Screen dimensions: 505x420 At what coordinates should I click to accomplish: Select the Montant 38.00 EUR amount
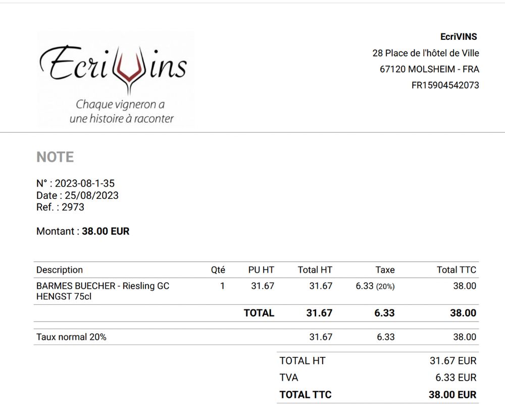pos(106,231)
